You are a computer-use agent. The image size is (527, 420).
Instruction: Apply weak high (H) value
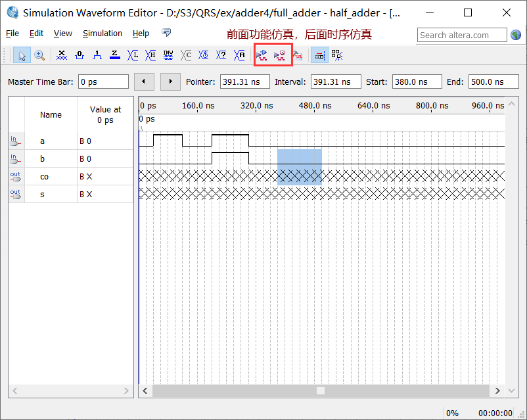click(x=150, y=55)
